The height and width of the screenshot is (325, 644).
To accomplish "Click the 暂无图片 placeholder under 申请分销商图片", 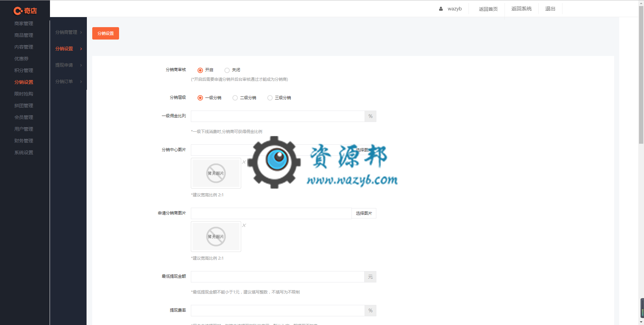I will [x=216, y=237].
